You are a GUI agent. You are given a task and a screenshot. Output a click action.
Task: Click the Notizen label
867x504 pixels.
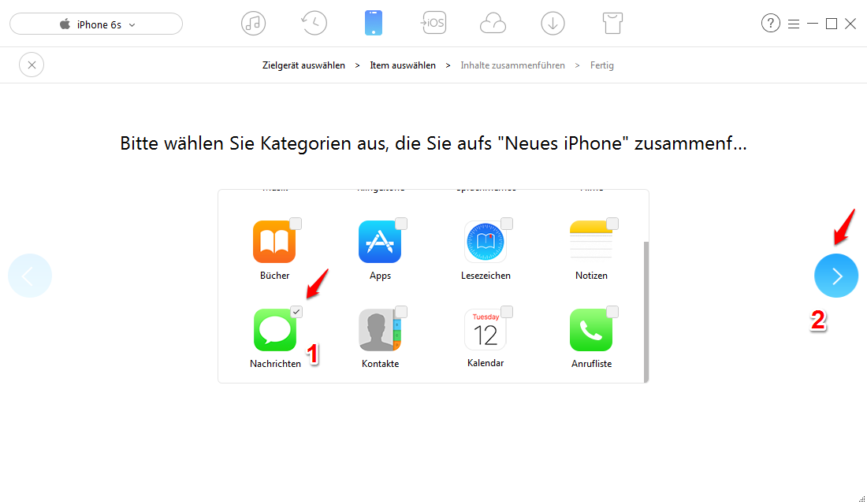pos(592,275)
